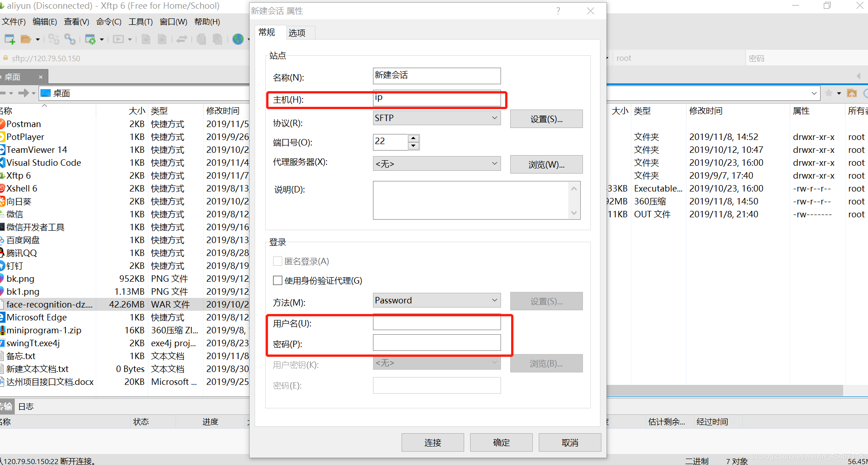Click the 确定 button
The height and width of the screenshot is (465, 868).
501,442
